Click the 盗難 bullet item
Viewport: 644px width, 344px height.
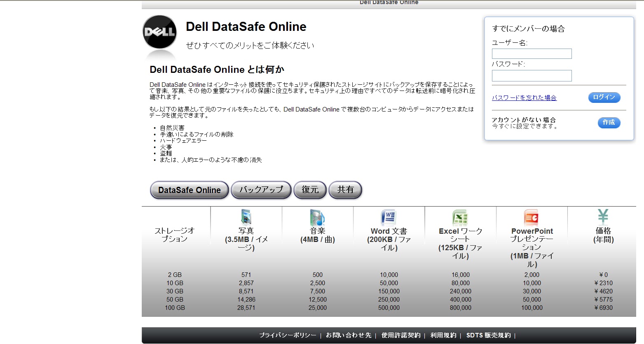[x=166, y=153]
